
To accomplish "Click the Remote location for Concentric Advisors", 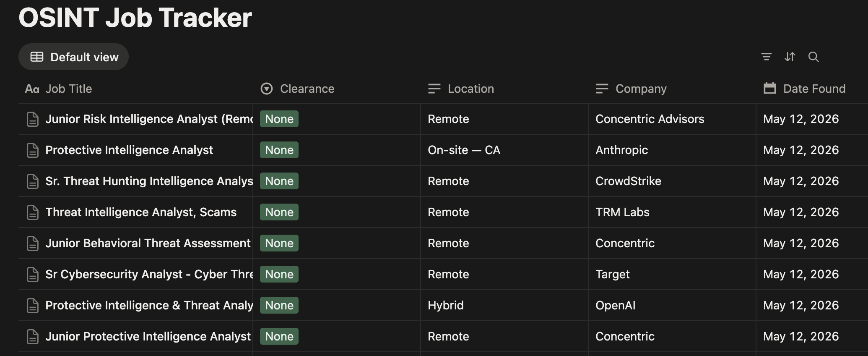I will (448, 119).
